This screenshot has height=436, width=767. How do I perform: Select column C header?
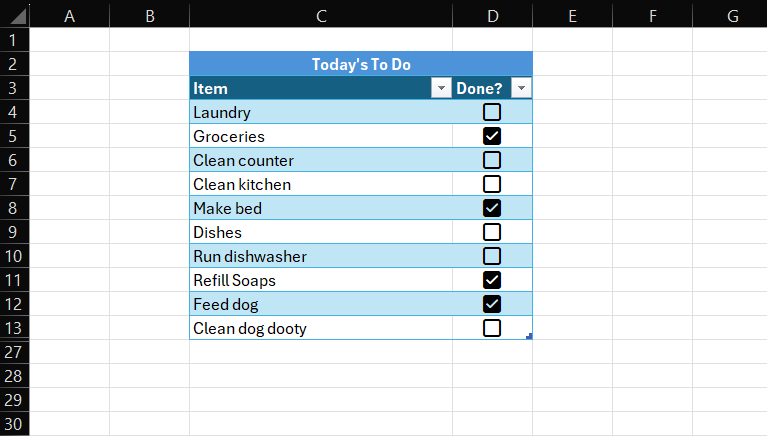[320, 15]
